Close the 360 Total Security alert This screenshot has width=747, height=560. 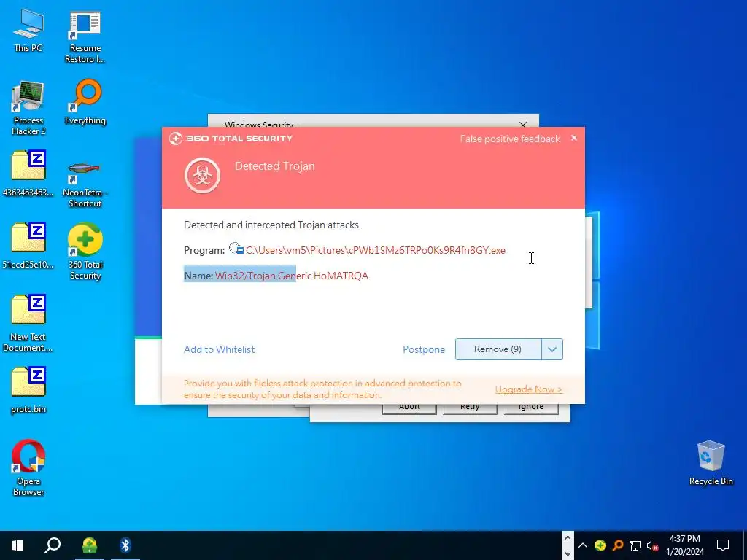click(x=574, y=138)
